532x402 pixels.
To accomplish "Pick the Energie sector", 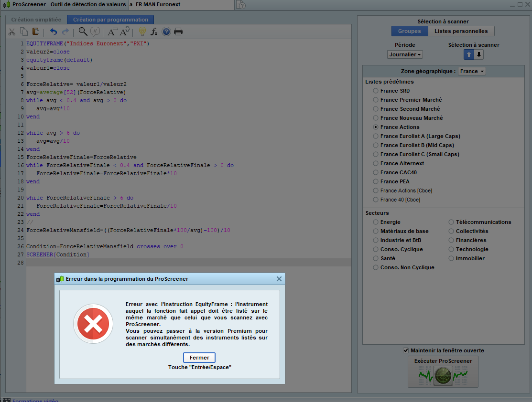I will pos(376,222).
